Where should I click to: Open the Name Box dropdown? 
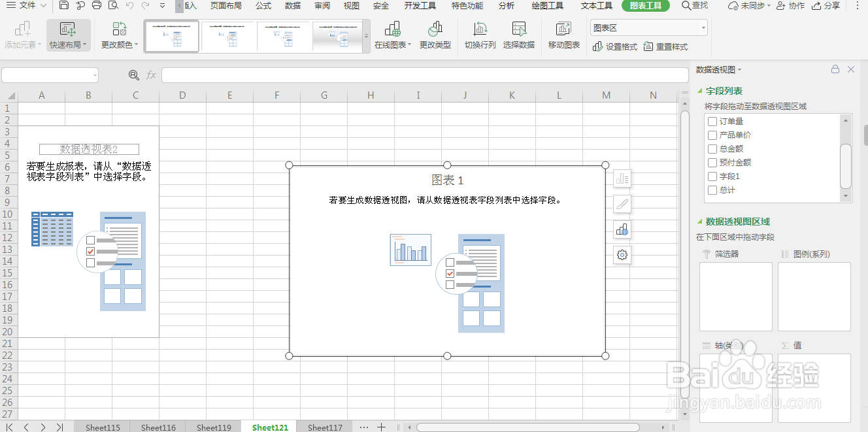tap(95, 76)
